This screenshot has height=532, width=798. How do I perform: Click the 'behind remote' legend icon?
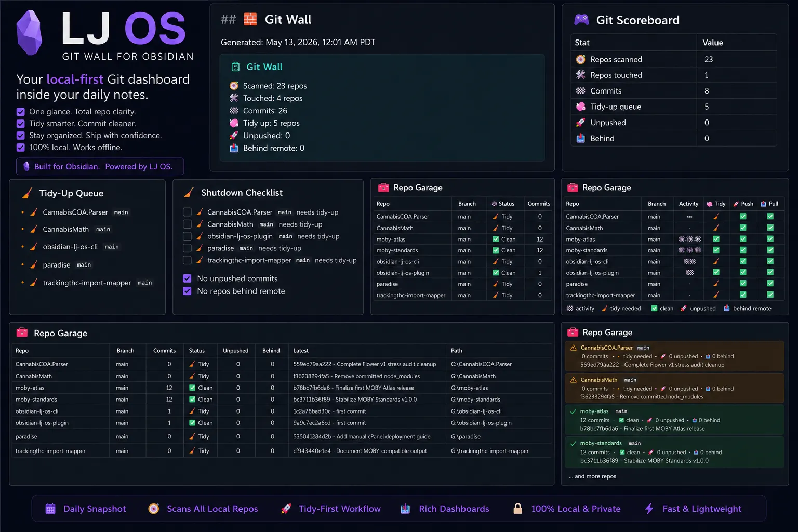pos(727,308)
